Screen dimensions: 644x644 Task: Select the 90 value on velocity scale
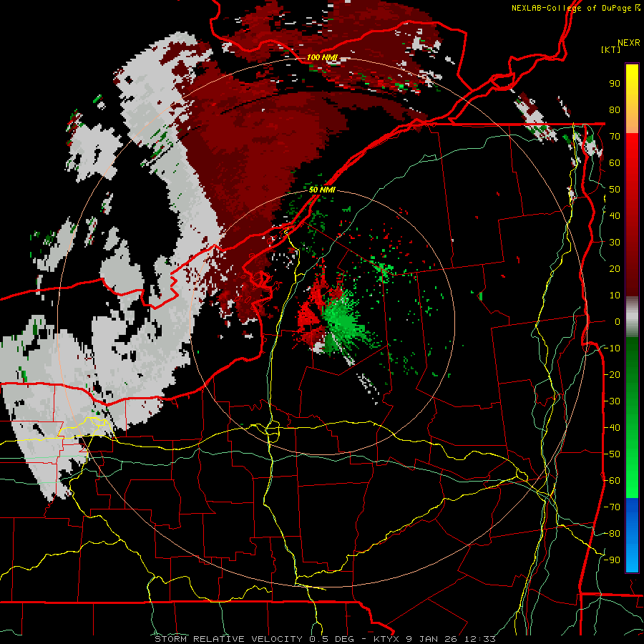tap(615, 84)
